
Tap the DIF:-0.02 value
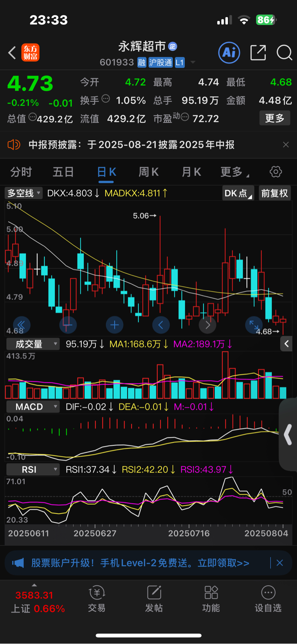pyautogui.click(x=89, y=407)
